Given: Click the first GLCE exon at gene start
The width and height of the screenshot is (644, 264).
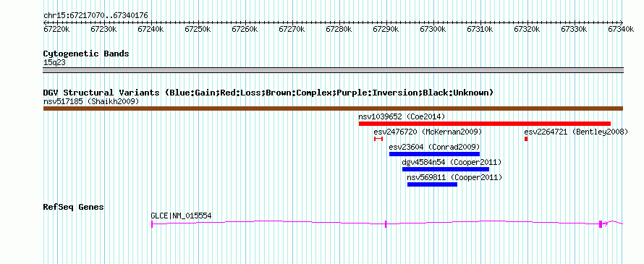Looking at the screenshot, I should click(x=152, y=223).
